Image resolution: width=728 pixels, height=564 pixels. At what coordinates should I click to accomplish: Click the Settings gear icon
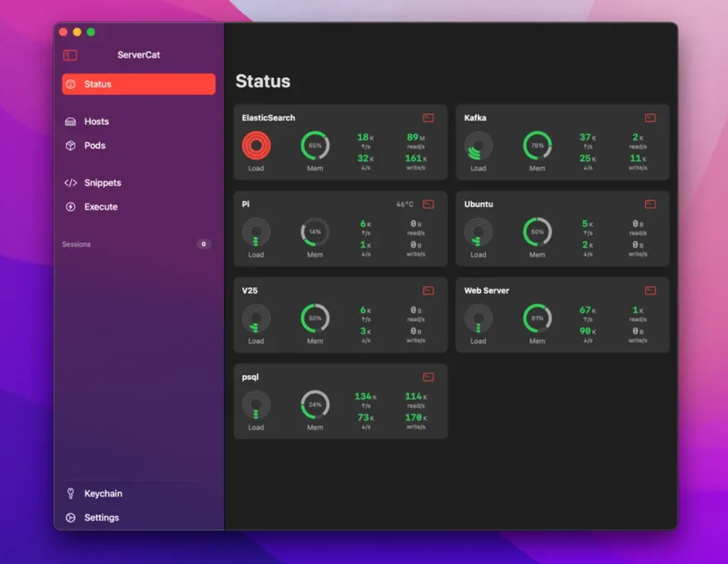coord(71,518)
